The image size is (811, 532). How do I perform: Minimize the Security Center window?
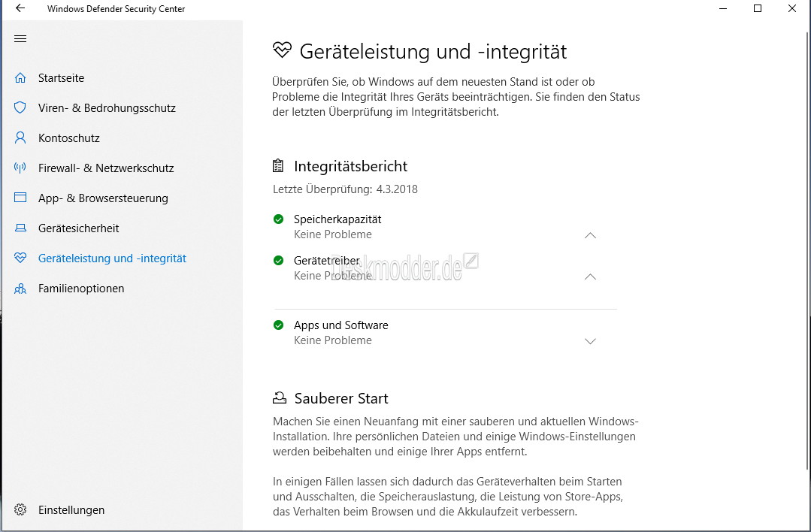pyautogui.click(x=723, y=8)
